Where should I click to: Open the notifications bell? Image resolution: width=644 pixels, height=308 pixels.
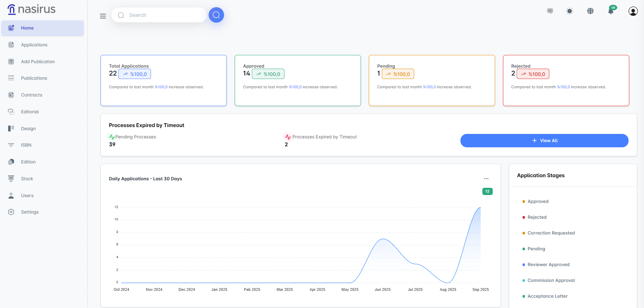[x=611, y=11]
